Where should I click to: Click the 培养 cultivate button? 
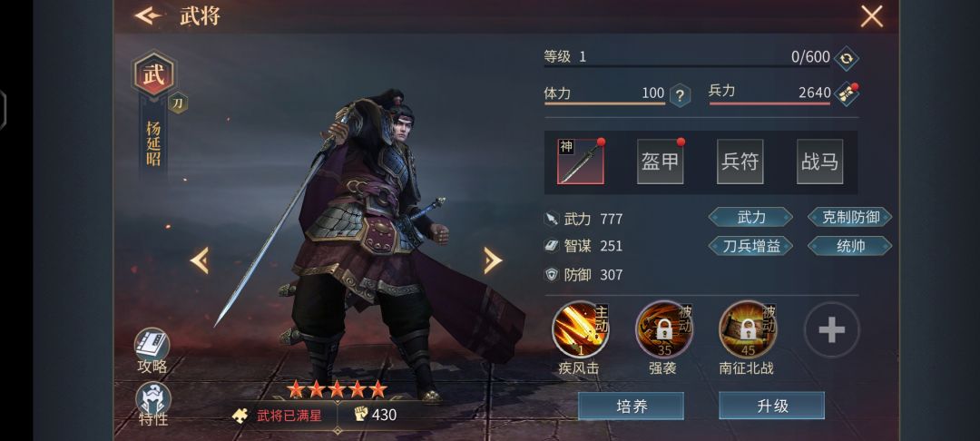click(631, 406)
